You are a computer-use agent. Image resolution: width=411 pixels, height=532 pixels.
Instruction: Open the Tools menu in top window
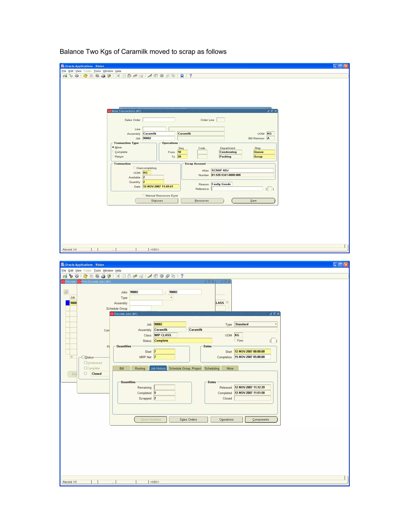point(97,71)
